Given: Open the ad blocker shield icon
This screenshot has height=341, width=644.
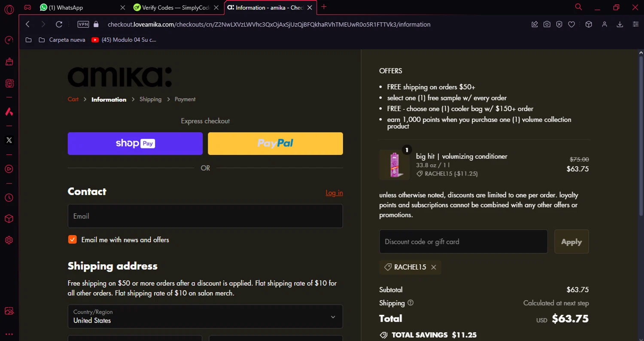Looking at the screenshot, I should click(559, 24).
